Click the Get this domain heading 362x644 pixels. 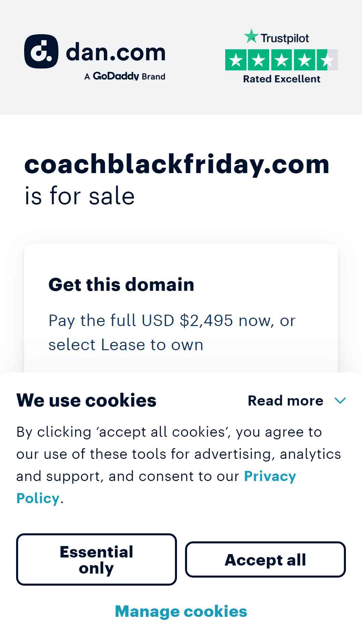[x=121, y=284]
